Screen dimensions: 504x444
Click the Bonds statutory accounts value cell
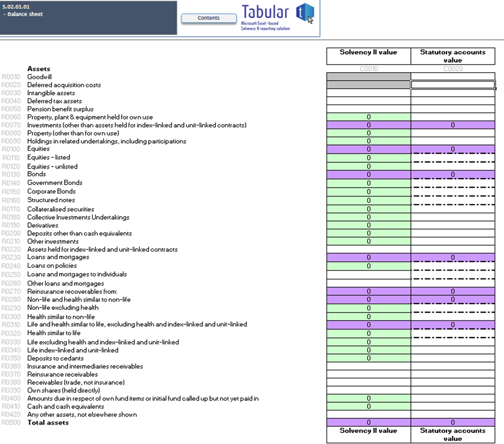[452, 174]
